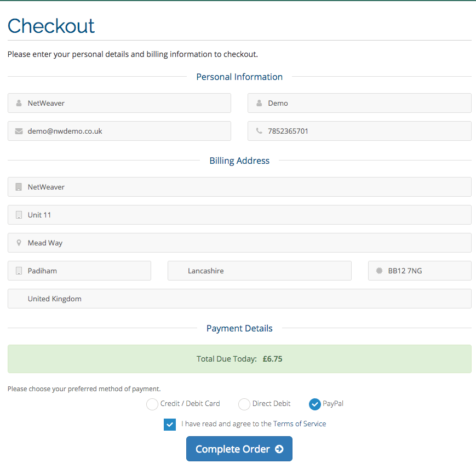Image resolution: width=476 pixels, height=469 pixels.
Task: Open the Terms of Service link
Action: pyautogui.click(x=299, y=424)
